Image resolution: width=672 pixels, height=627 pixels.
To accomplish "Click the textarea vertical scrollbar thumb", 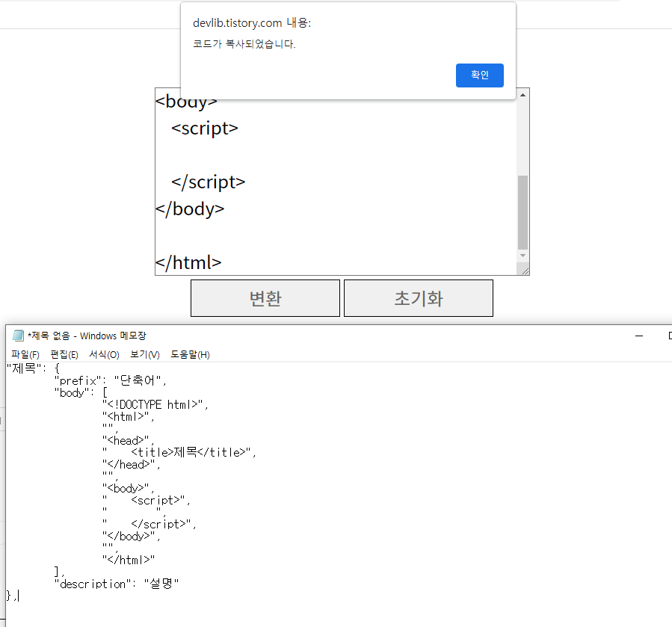I will click(523, 212).
